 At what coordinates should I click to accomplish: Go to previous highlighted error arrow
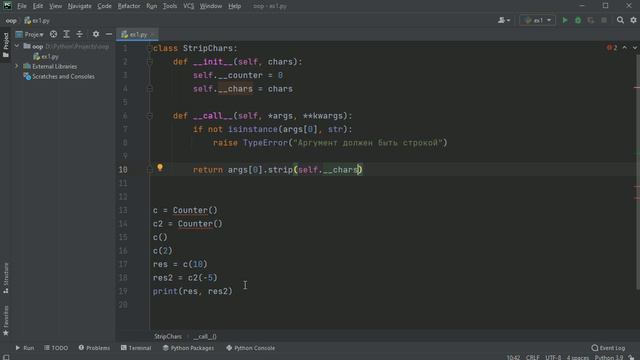point(624,48)
